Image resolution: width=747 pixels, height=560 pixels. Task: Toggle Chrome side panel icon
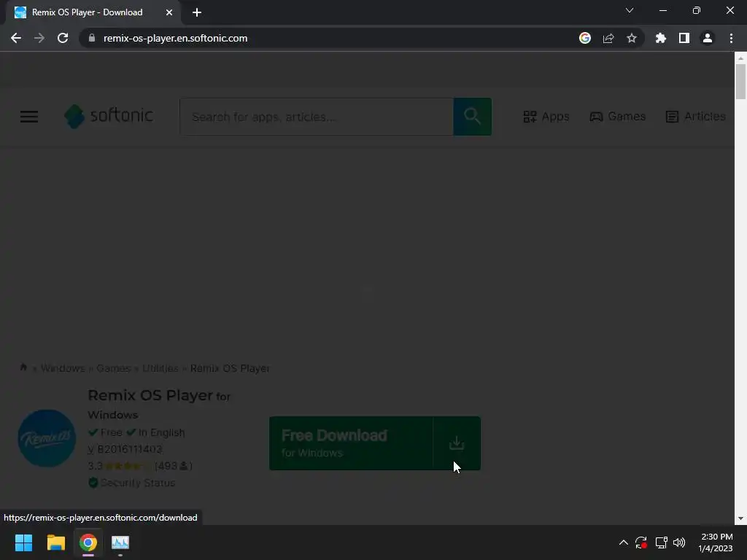tap(684, 38)
